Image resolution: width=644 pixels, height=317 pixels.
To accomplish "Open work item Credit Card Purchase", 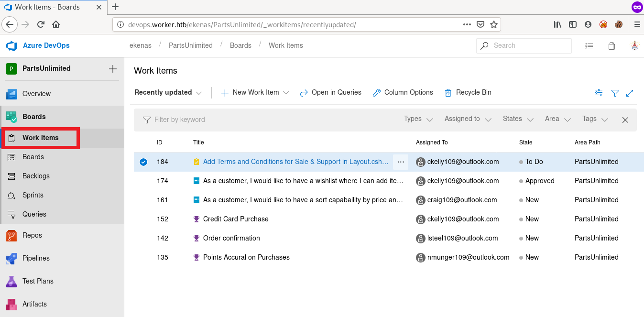I will pos(236,219).
